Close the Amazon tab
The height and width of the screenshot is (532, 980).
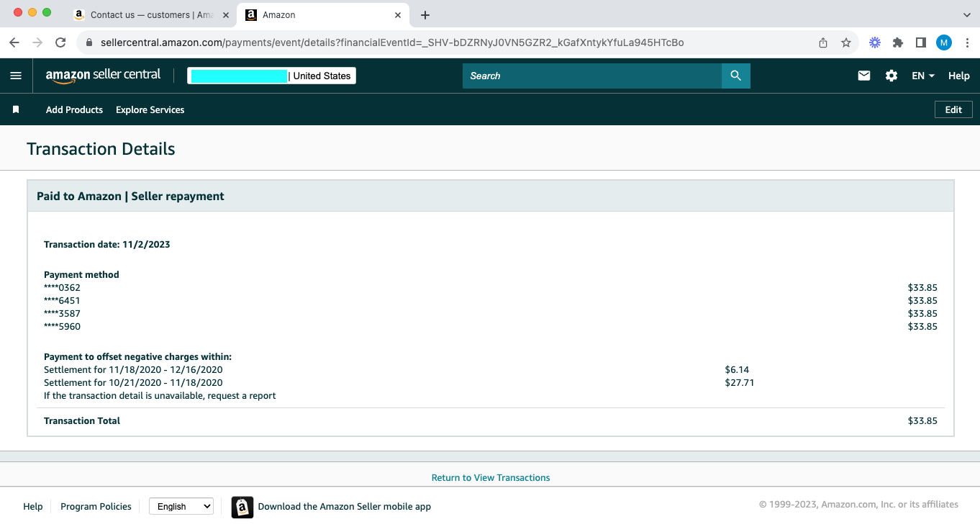point(398,15)
